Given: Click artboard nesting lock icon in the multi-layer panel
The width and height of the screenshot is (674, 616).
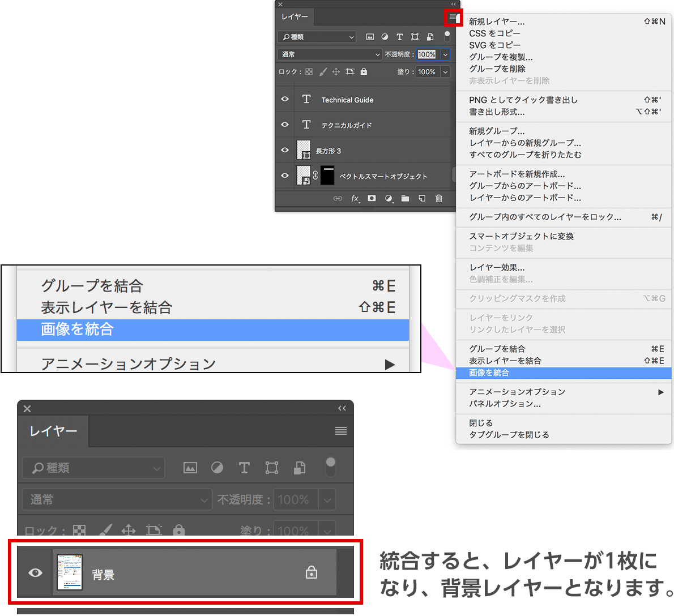Looking at the screenshot, I should click(350, 72).
